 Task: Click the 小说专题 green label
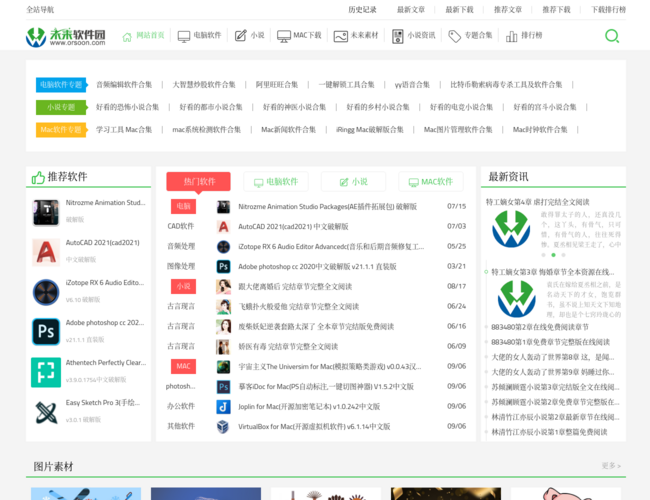61,107
